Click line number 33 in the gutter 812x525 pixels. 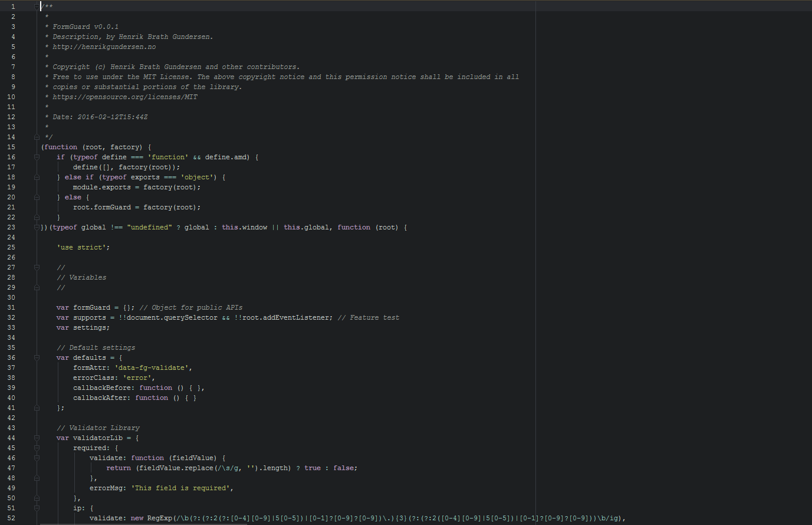click(x=11, y=327)
